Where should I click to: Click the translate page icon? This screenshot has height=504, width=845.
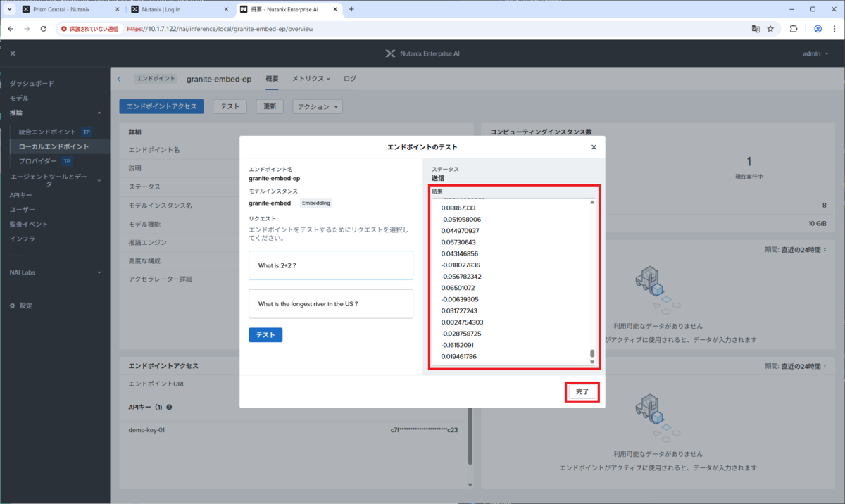[756, 29]
